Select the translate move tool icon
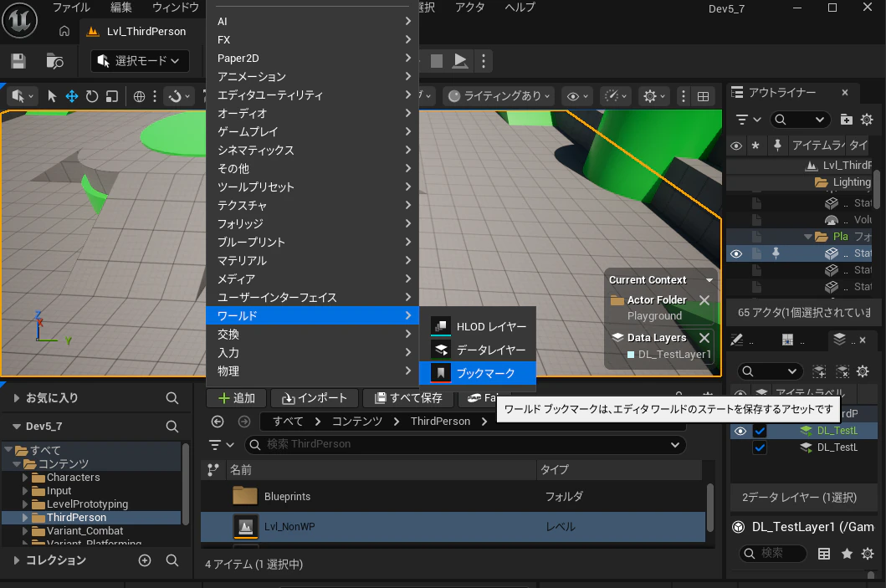This screenshot has height=588, width=886. click(x=72, y=96)
